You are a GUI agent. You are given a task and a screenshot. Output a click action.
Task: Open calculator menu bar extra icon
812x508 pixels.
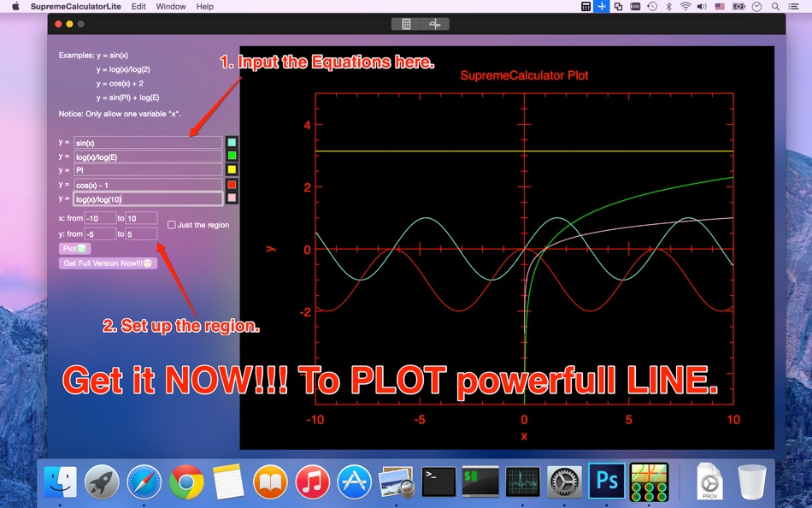click(585, 6)
